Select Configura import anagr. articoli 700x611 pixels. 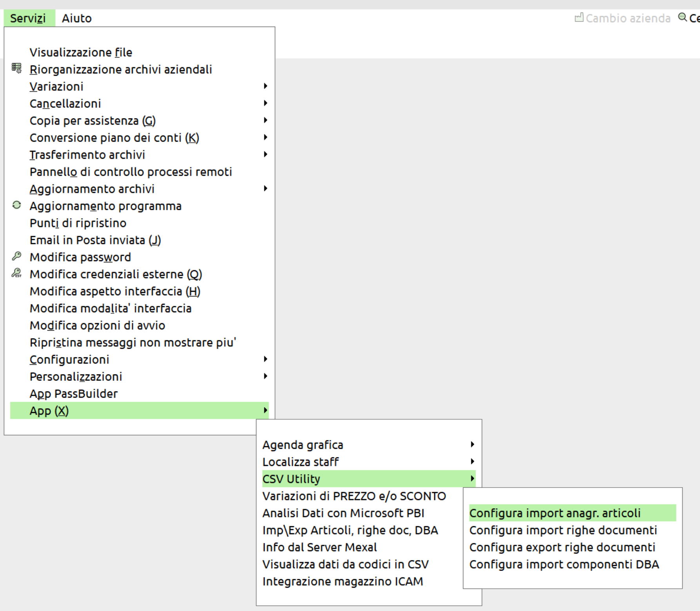(x=555, y=513)
